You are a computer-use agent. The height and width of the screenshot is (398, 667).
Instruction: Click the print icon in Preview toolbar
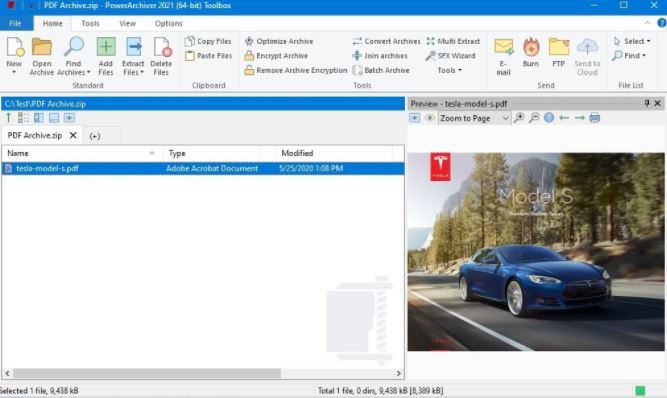(595, 118)
